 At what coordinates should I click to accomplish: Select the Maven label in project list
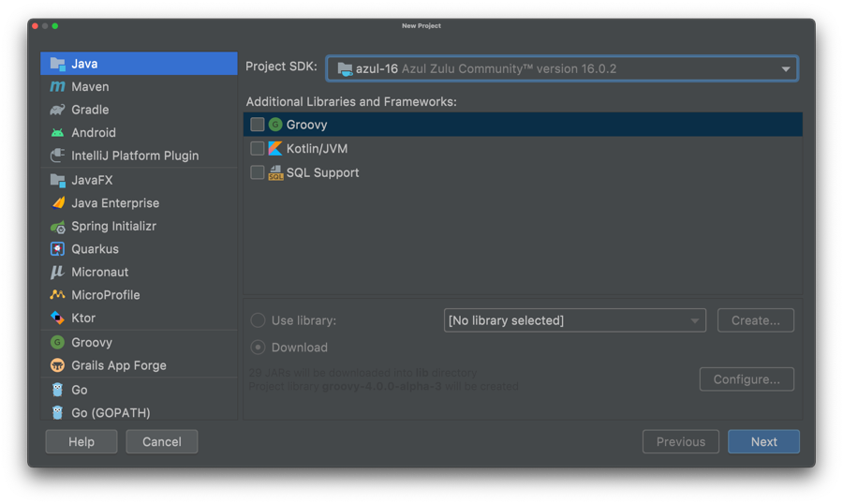(x=90, y=86)
